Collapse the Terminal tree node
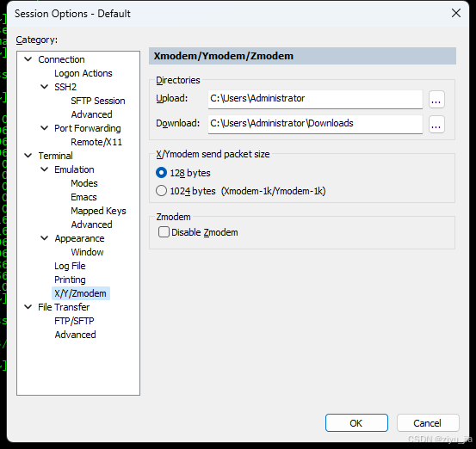Screen dimensions: 476x449 pyautogui.click(x=28, y=156)
